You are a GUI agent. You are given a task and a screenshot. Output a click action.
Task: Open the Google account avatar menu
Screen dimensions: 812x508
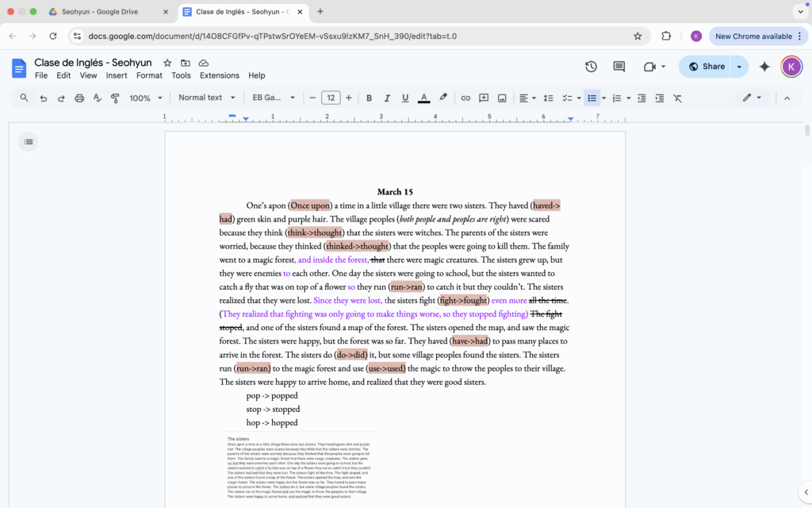791,67
